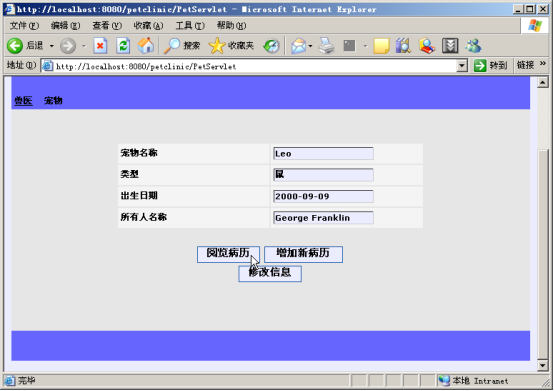Open the 兽医 navigation link
The image size is (554, 391).
(23, 101)
